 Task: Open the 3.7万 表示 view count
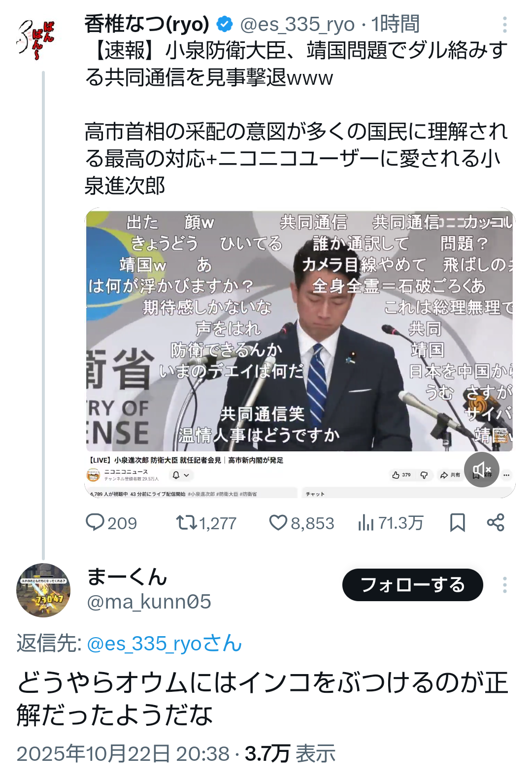coord(290,754)
